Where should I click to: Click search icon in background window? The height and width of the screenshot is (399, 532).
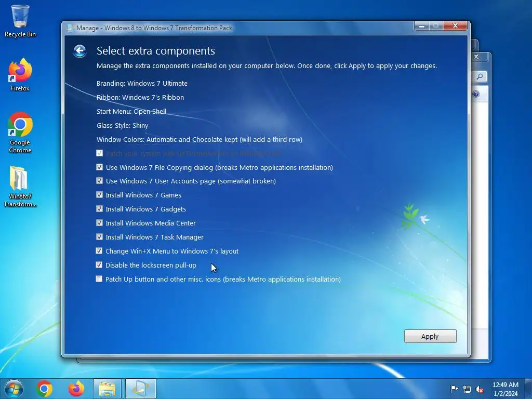click(x=480, y=77)
